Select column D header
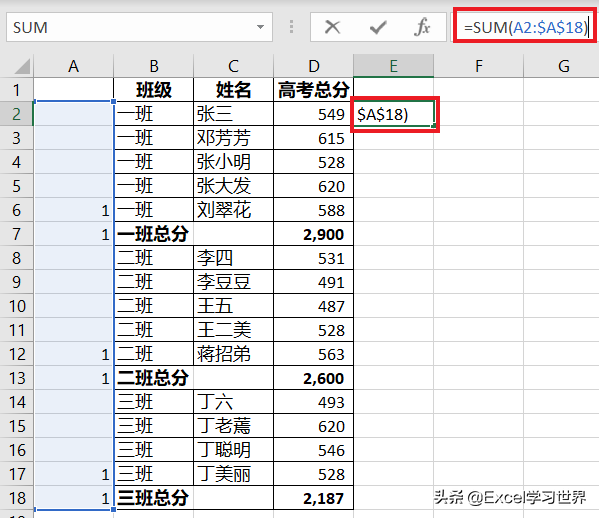 coord(313,66)
